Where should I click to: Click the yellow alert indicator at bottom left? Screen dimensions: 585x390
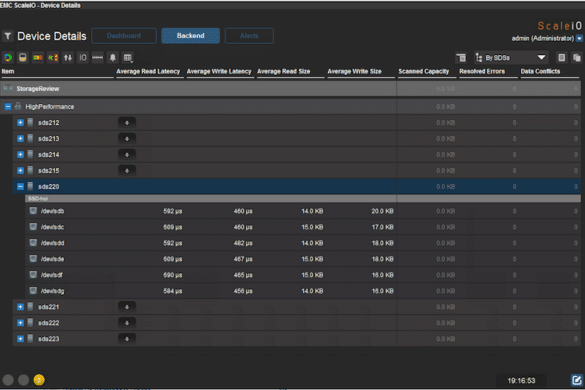click(39, 380)
